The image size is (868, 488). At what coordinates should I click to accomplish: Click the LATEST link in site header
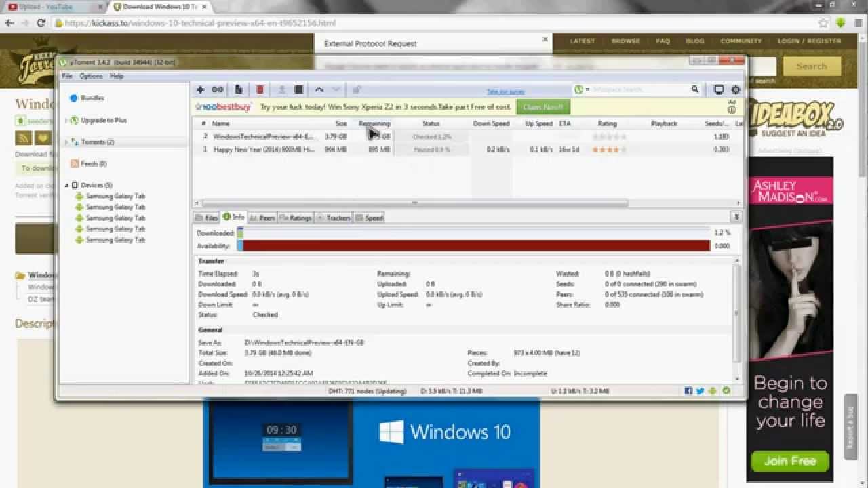pos(582,41)
